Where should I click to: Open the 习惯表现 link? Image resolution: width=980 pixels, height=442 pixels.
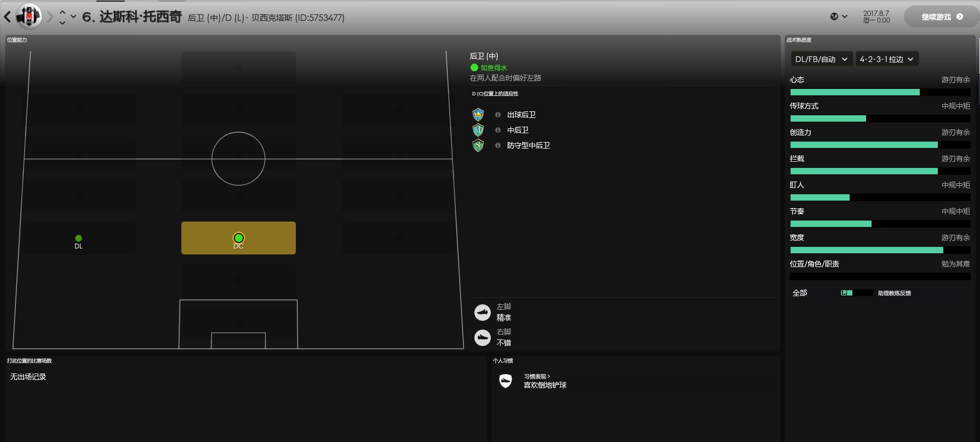click(537, 376)
